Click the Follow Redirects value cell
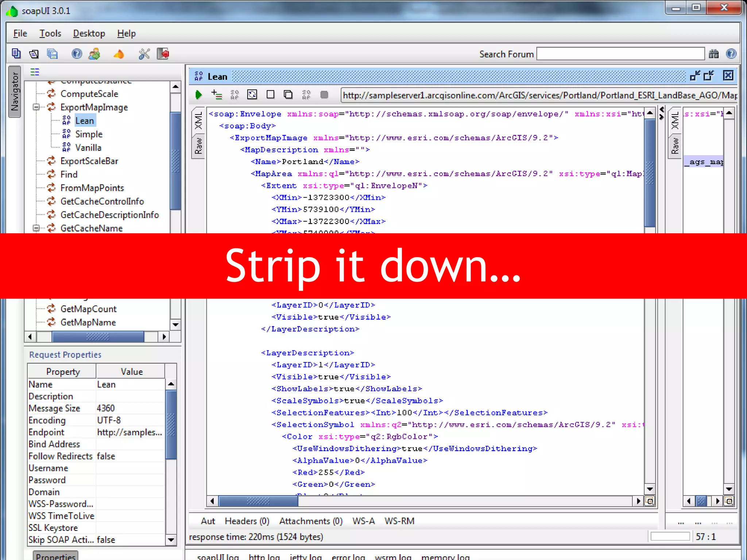This screenshot has width=747, height=560. (x=130, y=456)
